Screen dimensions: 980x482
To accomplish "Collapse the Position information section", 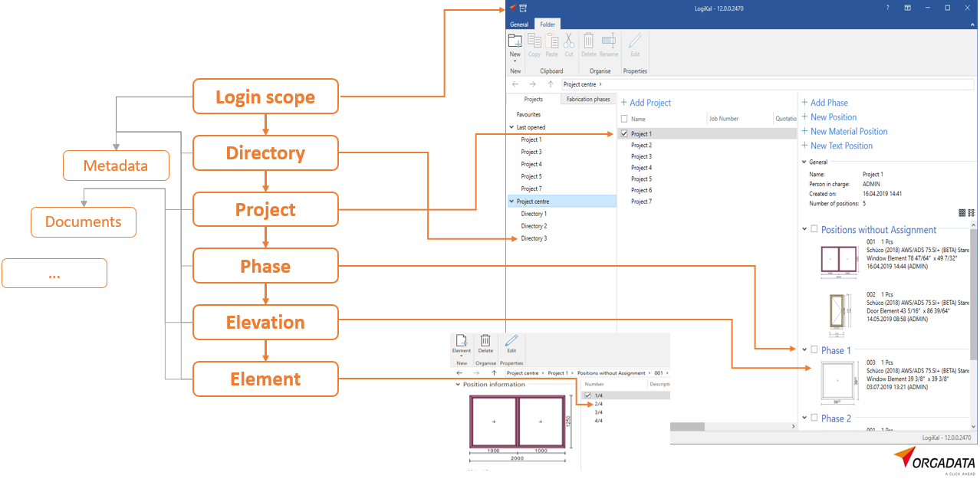I will pos(458,385).
